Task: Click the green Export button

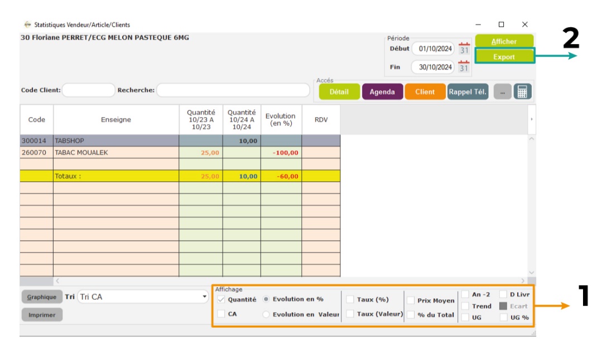Action: (504, 57)
